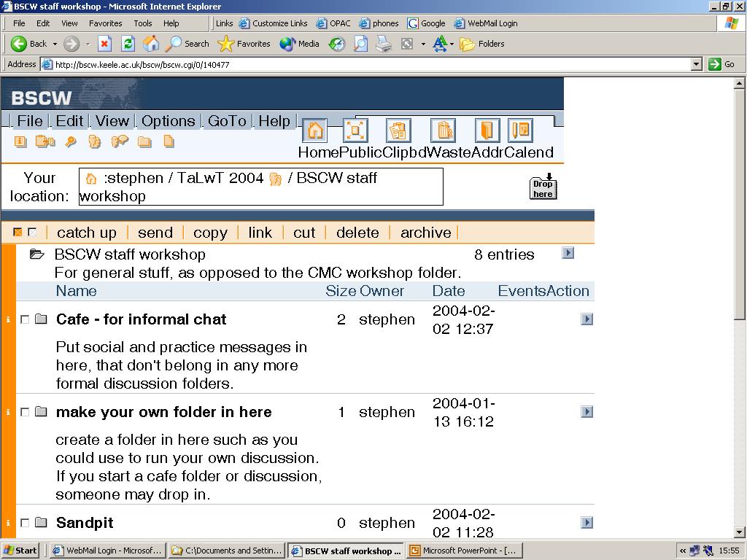Click the BSCW info shortcut icon

click(x=20, y=141)
